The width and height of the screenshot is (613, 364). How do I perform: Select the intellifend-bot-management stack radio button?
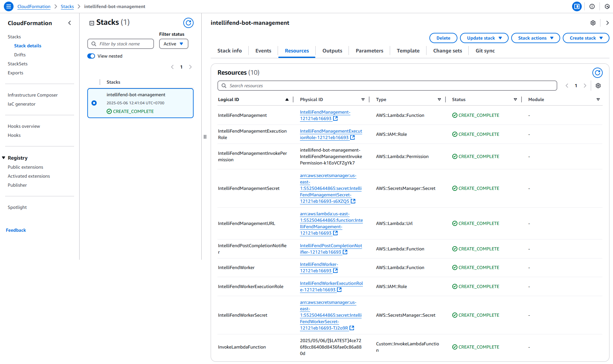coord(94,103)
